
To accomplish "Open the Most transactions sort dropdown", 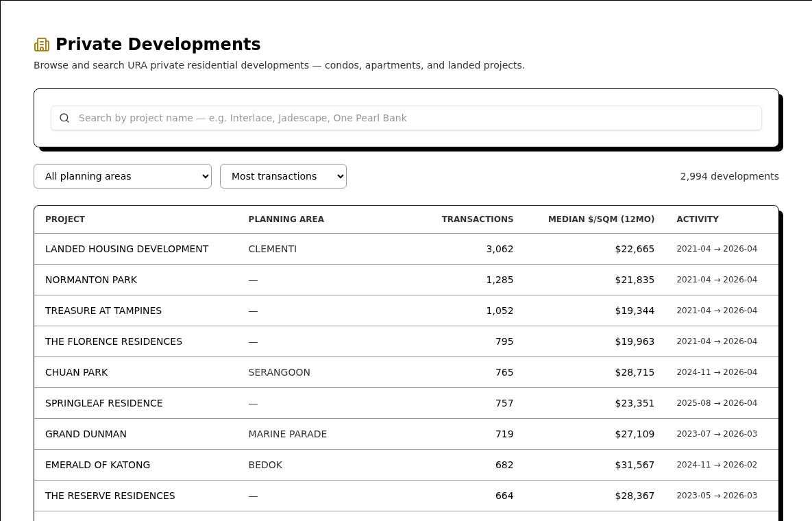I will click(x=283, y=176).
